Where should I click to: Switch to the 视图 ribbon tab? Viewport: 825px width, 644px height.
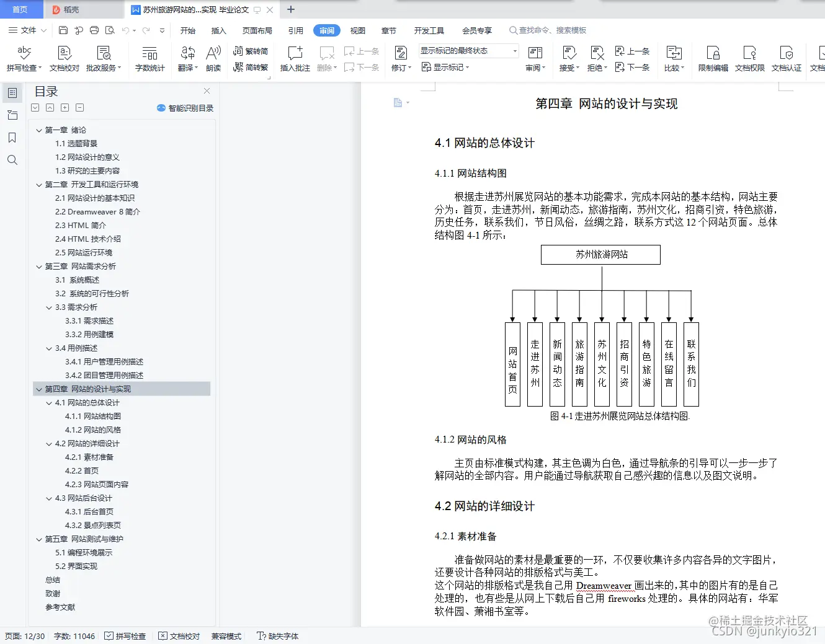(x=358, y=30)
